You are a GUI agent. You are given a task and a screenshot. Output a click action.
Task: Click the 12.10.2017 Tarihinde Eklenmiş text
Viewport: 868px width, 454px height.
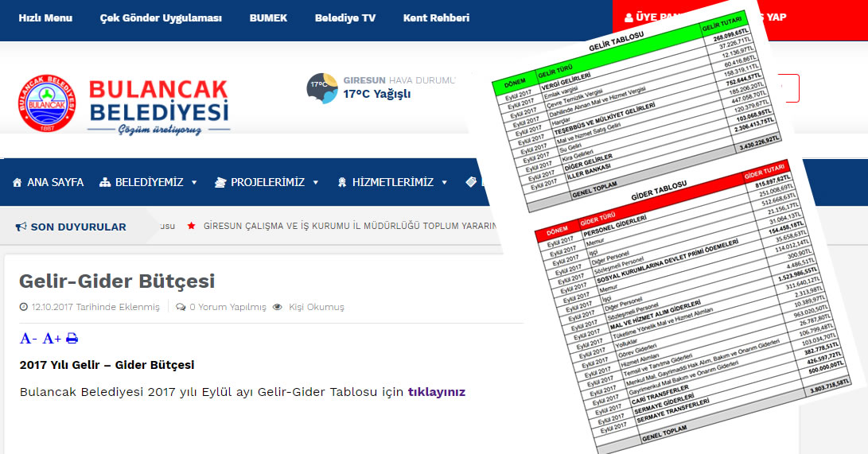(x=95, y=307)
